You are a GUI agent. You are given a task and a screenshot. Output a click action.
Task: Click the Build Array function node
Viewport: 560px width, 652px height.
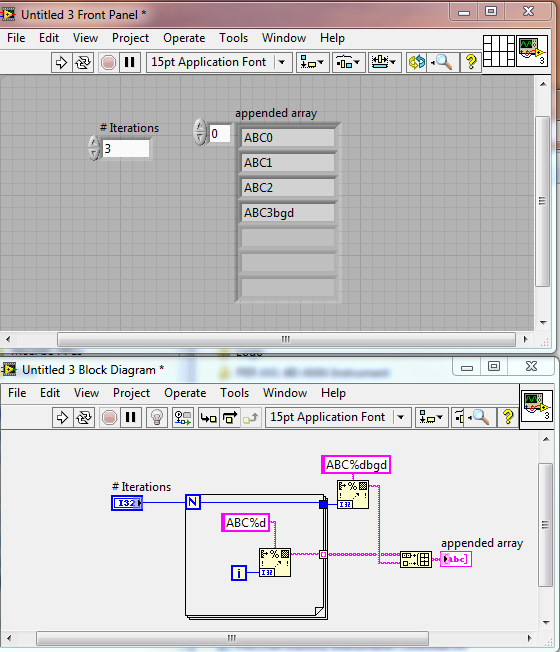(x=415, y=559)
